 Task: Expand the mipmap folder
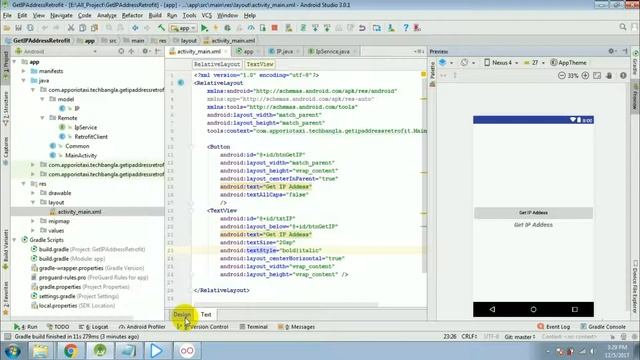33,221
